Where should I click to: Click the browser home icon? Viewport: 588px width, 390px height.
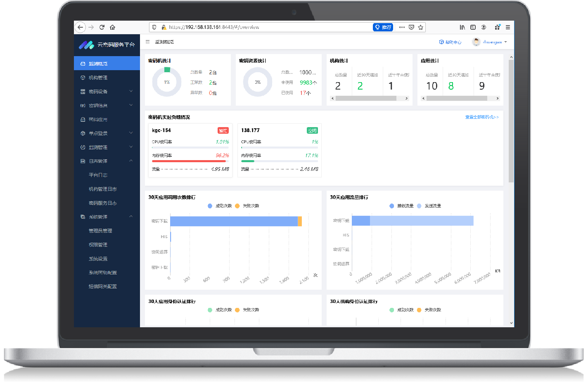[112, 27]
